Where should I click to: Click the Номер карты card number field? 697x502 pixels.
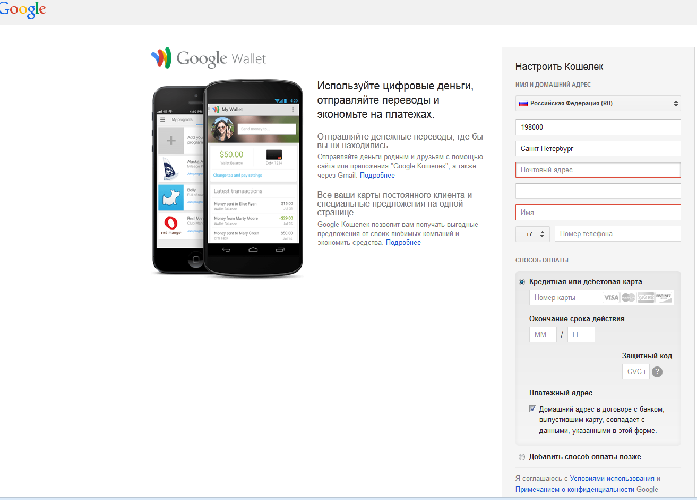click(601, 297)
